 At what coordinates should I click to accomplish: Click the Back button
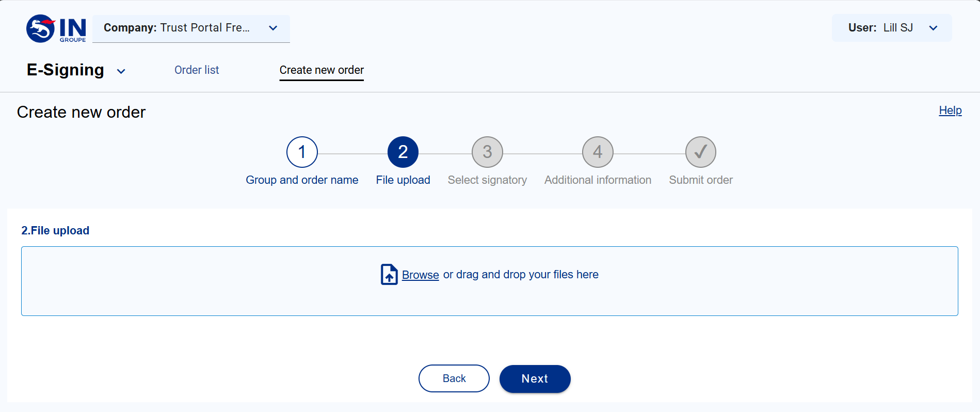(454, 378)
